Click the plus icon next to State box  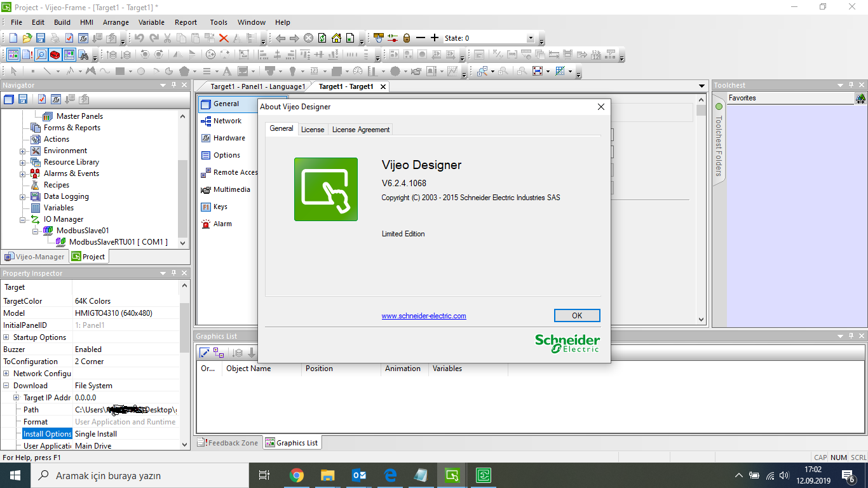click(x=435, y=38)
